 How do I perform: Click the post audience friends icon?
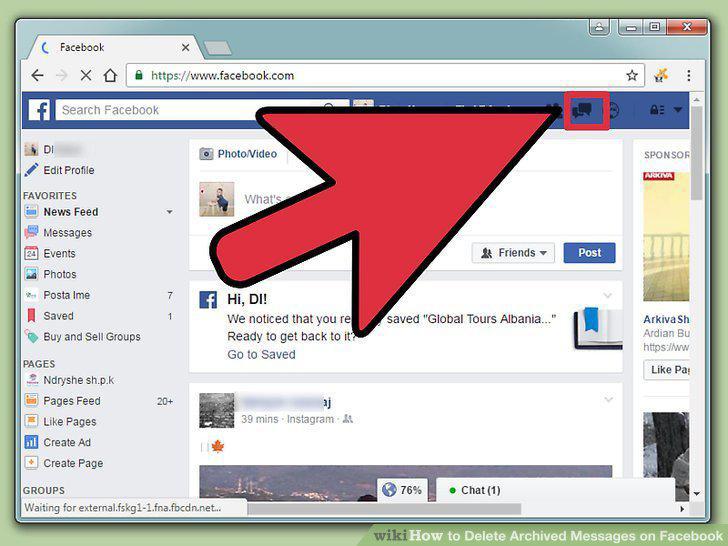pos(347,419)
